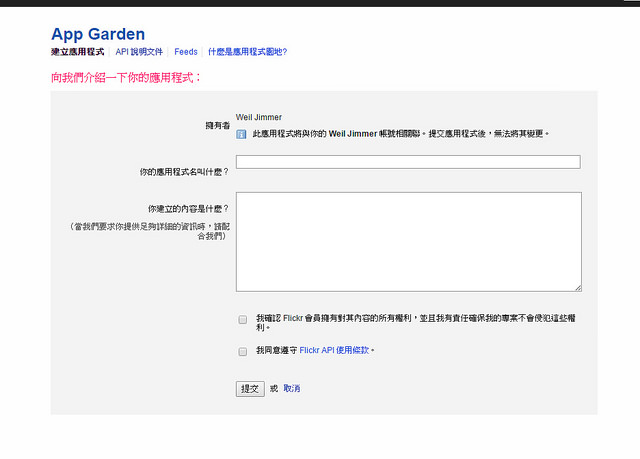Viewport: 640px width, 459px height.
Task: Go to the Feeds link
Action: tap(186, 52)
